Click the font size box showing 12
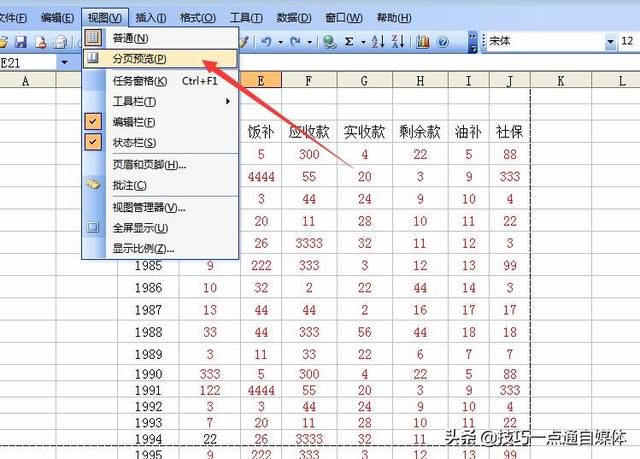The width and height of the screenshot is (640, 459). [x=629, y=41]
